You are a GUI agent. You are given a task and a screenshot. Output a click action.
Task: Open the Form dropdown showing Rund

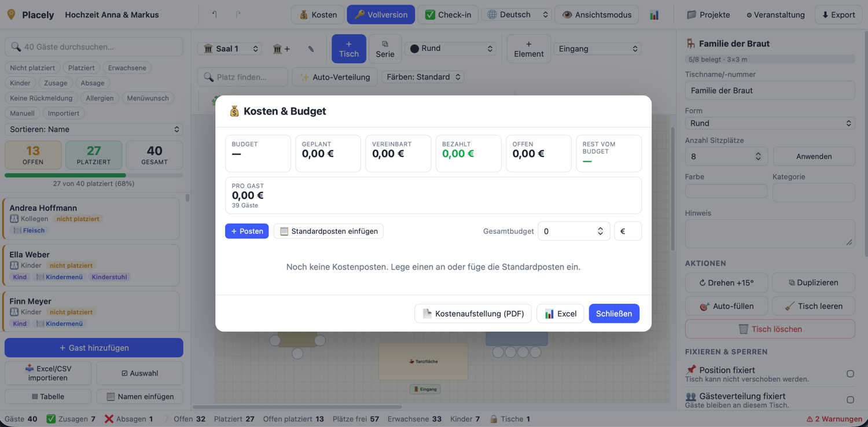click(770, 123)
